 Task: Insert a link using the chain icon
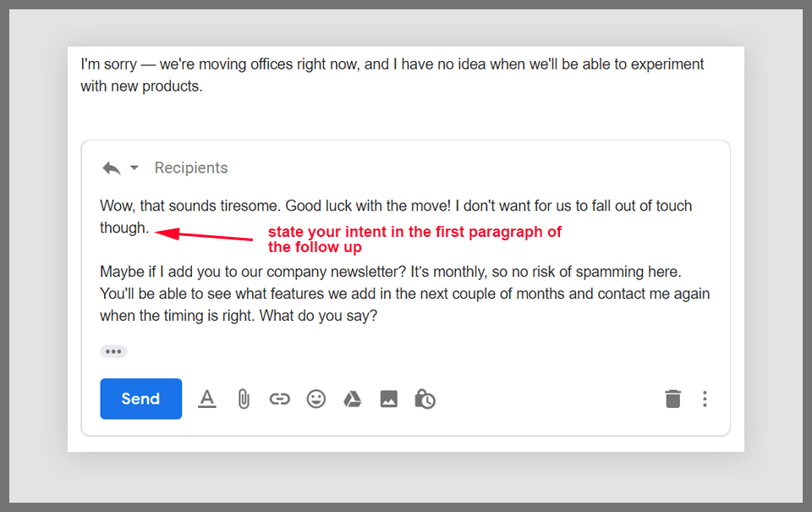(x=279, y=399)
